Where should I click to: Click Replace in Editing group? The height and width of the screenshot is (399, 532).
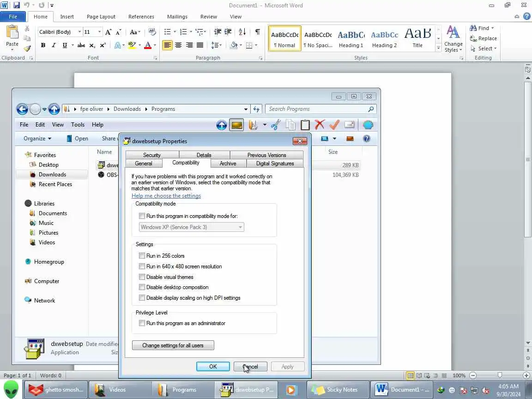[484, 38]
